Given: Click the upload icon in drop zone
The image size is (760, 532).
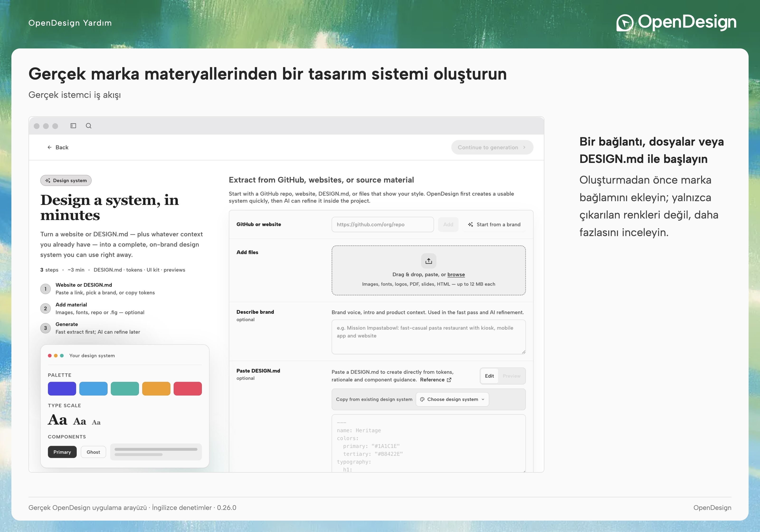Looking at the screenshot, I should (428, 261).
